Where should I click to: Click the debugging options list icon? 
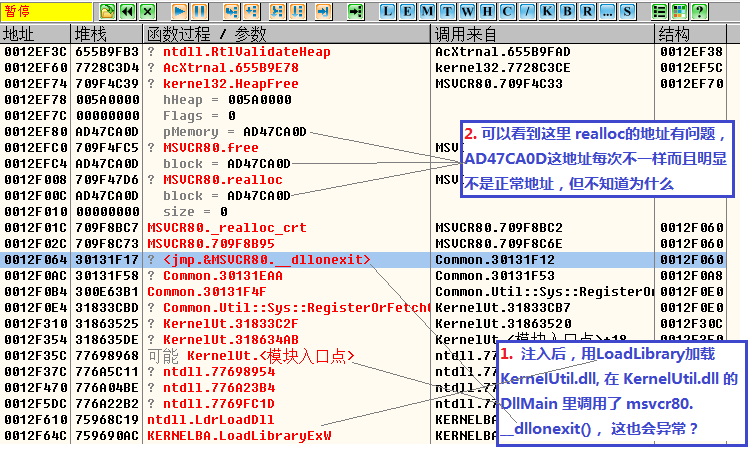pos(659,11)
